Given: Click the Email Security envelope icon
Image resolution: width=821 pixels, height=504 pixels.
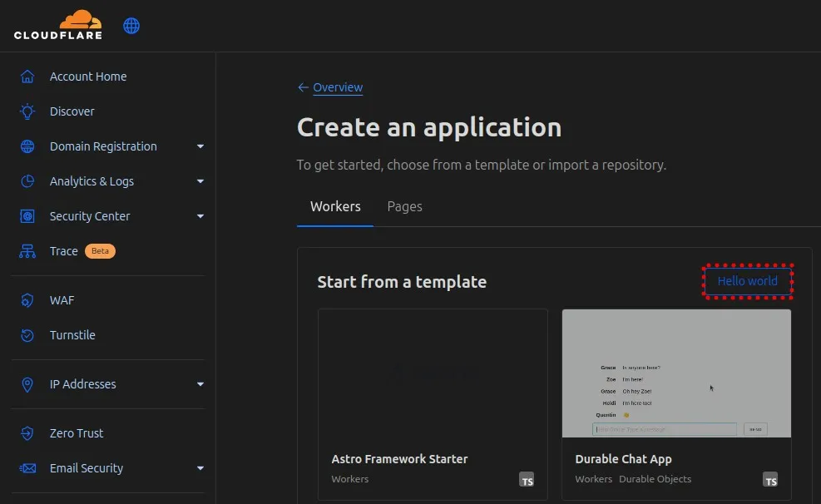Looking at the screenshot, I should point(27,468).
